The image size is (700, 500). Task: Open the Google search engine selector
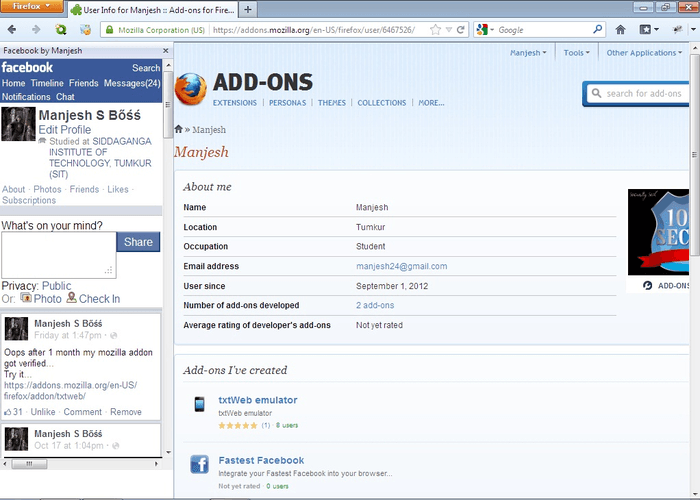point(485,30)
